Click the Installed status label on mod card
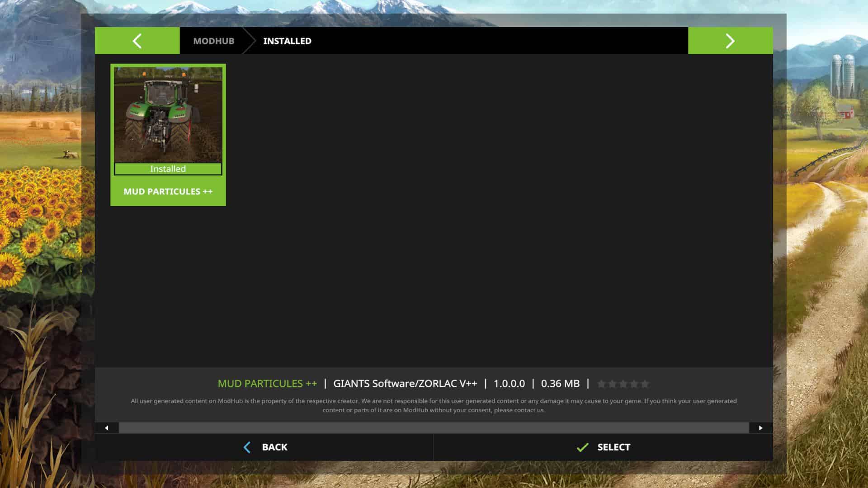868x488 pixels. [x=168, y=169]
